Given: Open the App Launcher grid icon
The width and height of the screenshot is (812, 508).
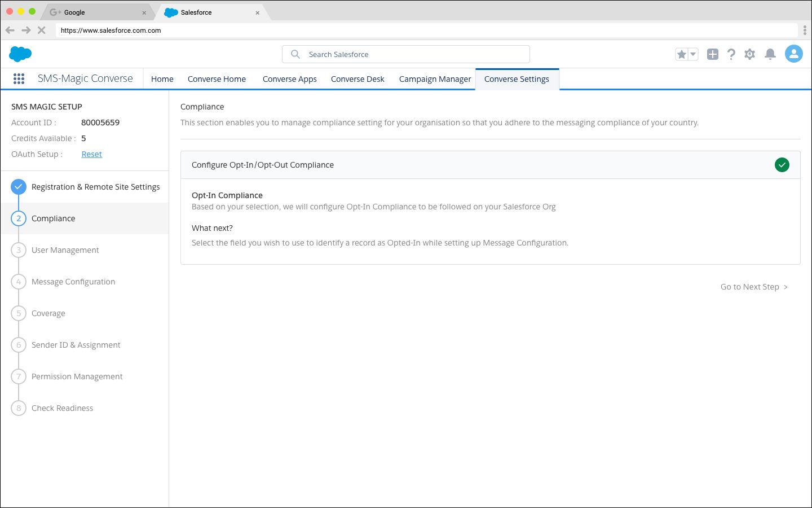Looking at the screenshot, I should tap(19, 79).
